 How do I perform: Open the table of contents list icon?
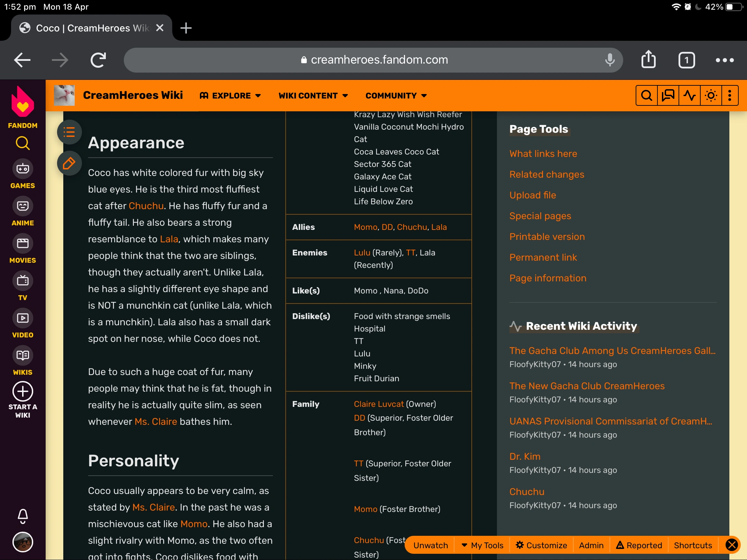coord(69,132)
